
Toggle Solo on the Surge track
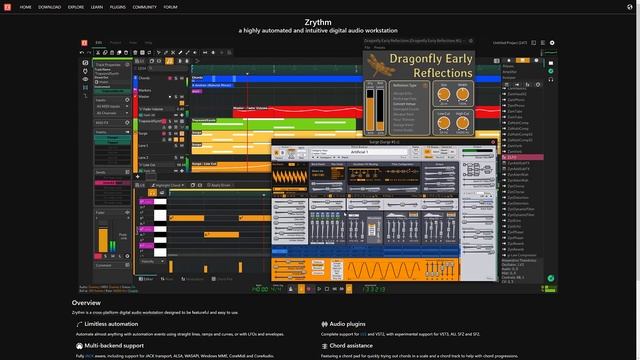(170, 133)
